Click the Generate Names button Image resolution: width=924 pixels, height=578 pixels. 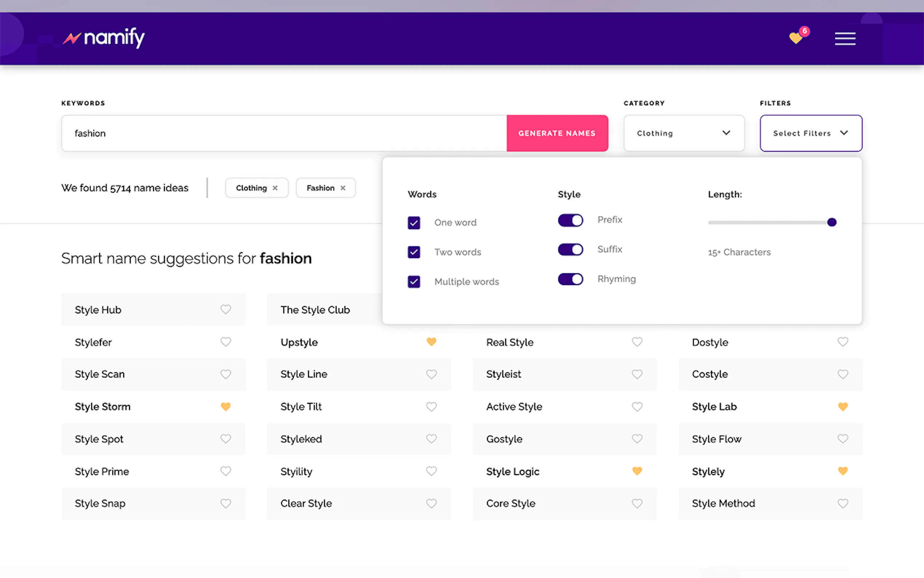(x=557, y=133)
